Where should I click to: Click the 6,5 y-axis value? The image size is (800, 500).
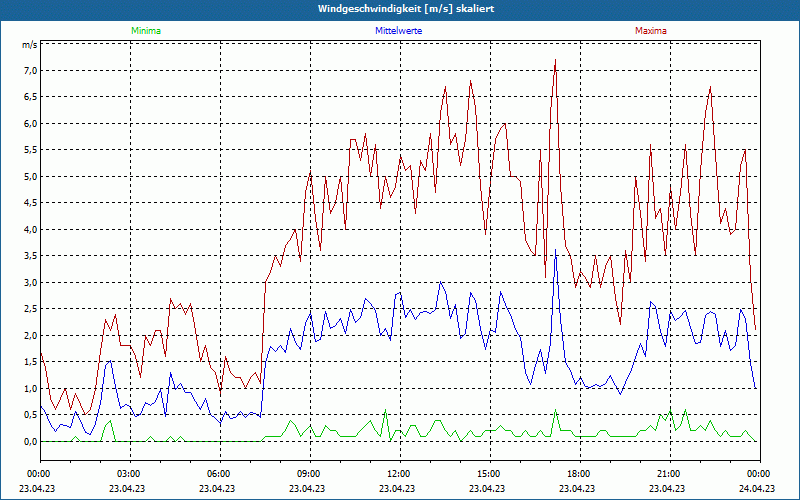click(30, 97)
